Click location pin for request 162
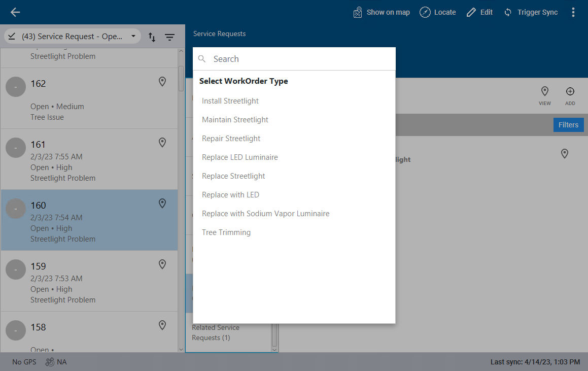 (162, 82)
